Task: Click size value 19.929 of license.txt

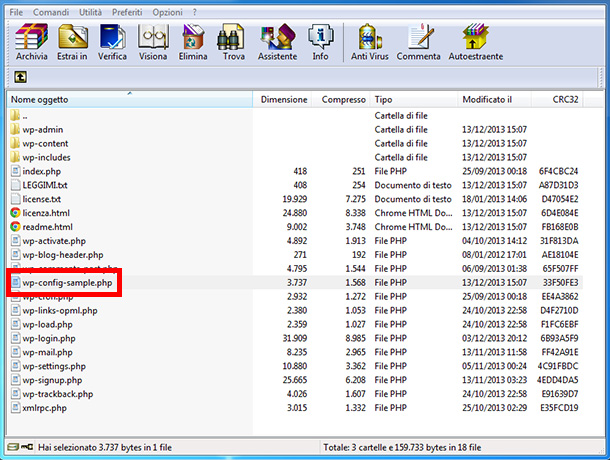Action: pyautogui.click(x=295, y=199)
